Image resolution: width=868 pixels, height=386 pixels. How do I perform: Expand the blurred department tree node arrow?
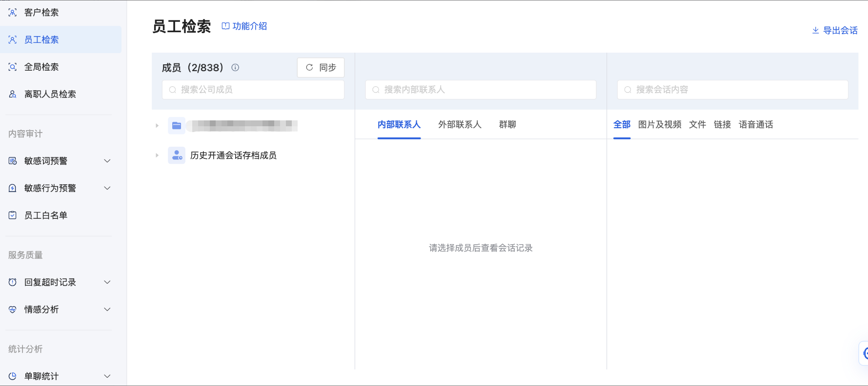point(157,126)
